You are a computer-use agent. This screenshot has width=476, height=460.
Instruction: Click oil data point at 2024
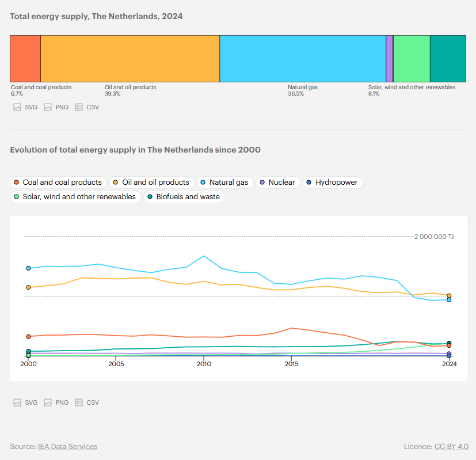click(x=449, y=295)
